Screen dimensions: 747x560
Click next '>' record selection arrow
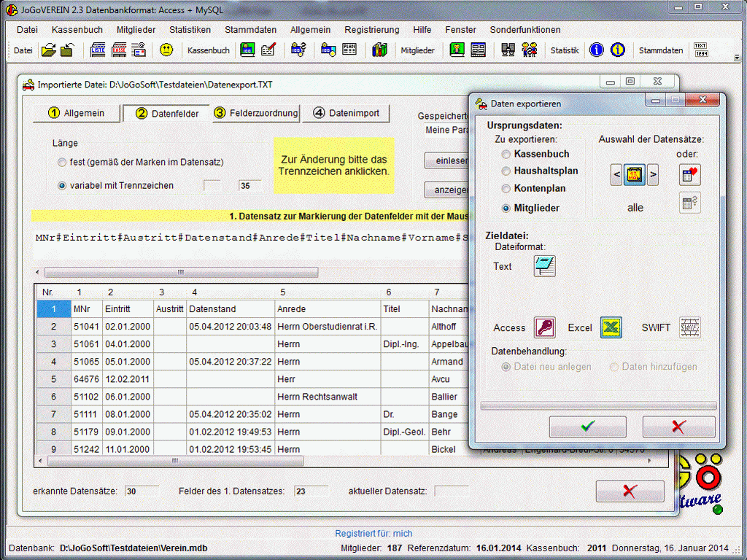click(653, 175)
